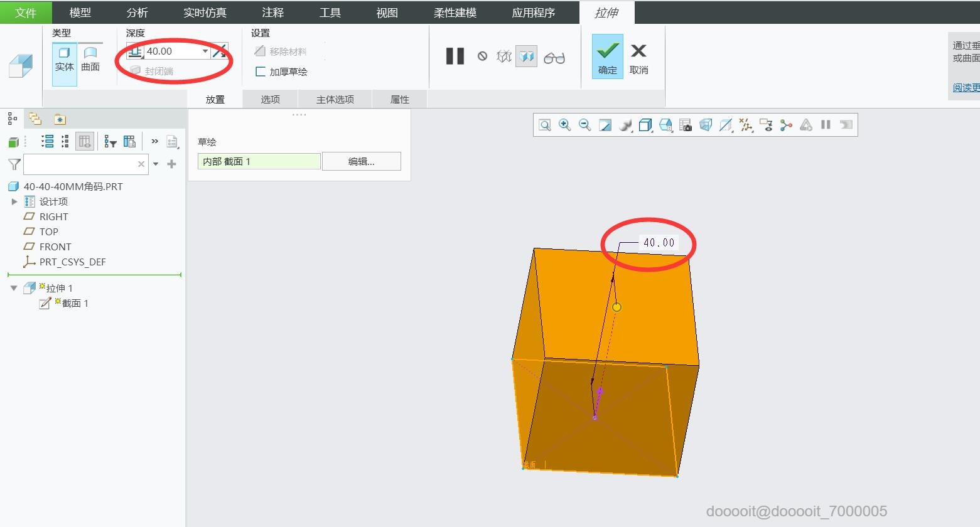Flip the extrude depth direction
Screen dimensions: 980x527
(220, 51)
